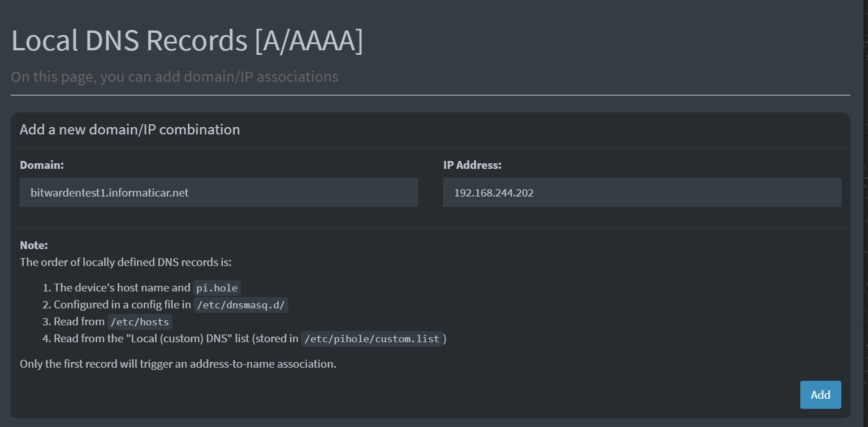868x427 pixels.
Task: Click the bitwardentest1.informaticar.net domain text
Action: (110, 193)
